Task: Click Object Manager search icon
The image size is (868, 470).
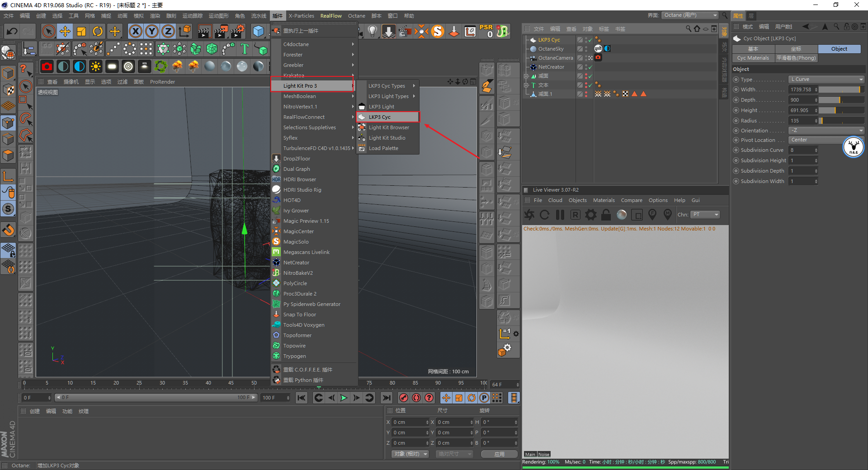Action: (x=689, y=29)
